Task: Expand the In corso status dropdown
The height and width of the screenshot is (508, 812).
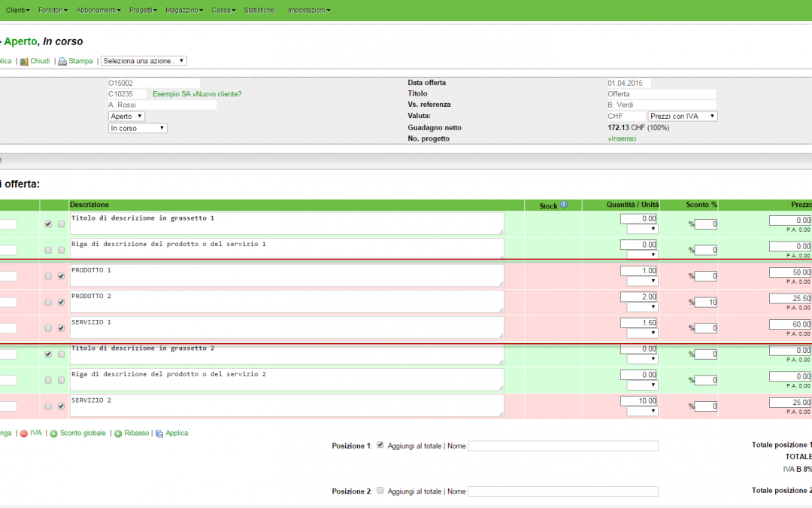Action: [x=138, y=129]
